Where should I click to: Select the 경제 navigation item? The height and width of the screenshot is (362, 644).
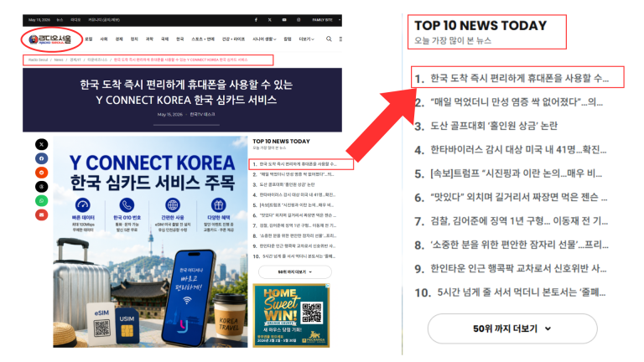tap(119, 39)
